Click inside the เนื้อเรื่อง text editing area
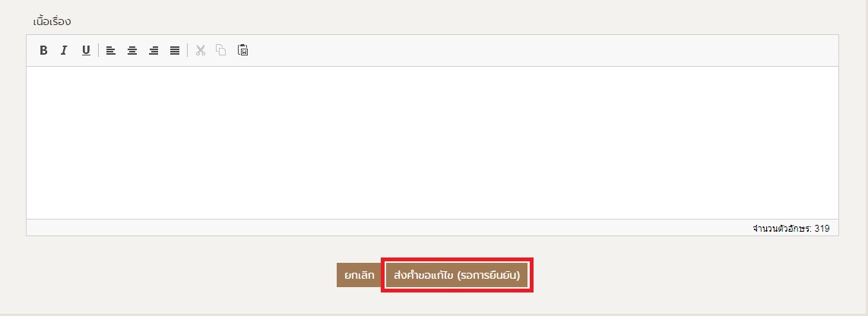 pyautogui.click(x=432, y=143)
